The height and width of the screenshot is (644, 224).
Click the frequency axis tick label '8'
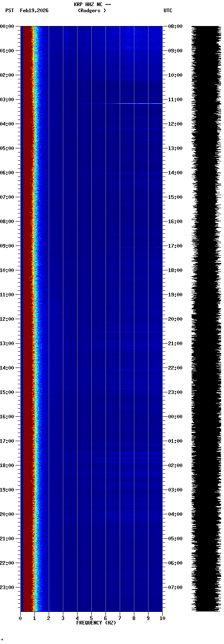click(134, 618)
